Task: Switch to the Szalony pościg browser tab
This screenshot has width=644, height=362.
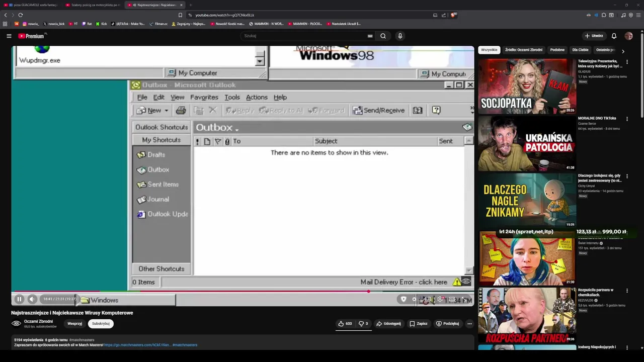Action: click(x=93, y=5)
